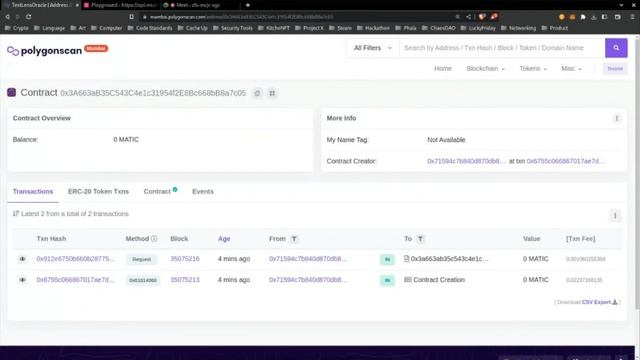The height and width of the screenshot is (360, 640).
Task: Open the Security Tools bookmarks folder
Action: [233, 28]
